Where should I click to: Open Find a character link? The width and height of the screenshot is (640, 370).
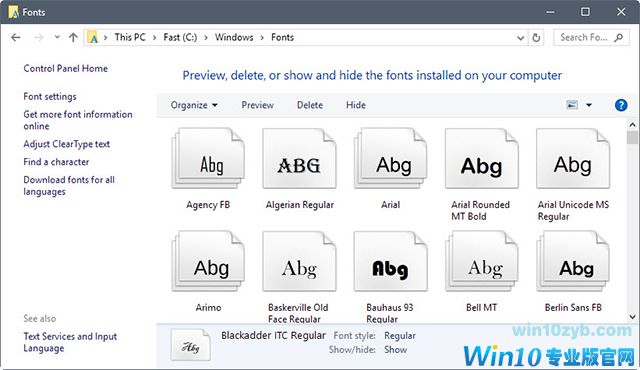56,162
